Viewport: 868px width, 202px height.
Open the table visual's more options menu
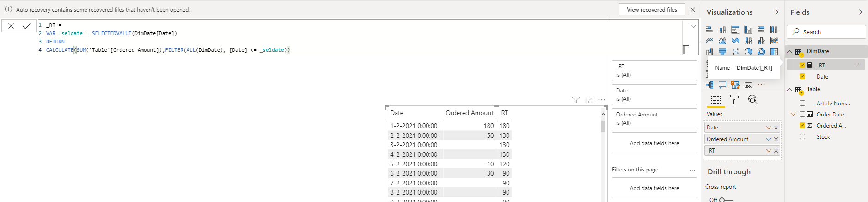[602, 100]
